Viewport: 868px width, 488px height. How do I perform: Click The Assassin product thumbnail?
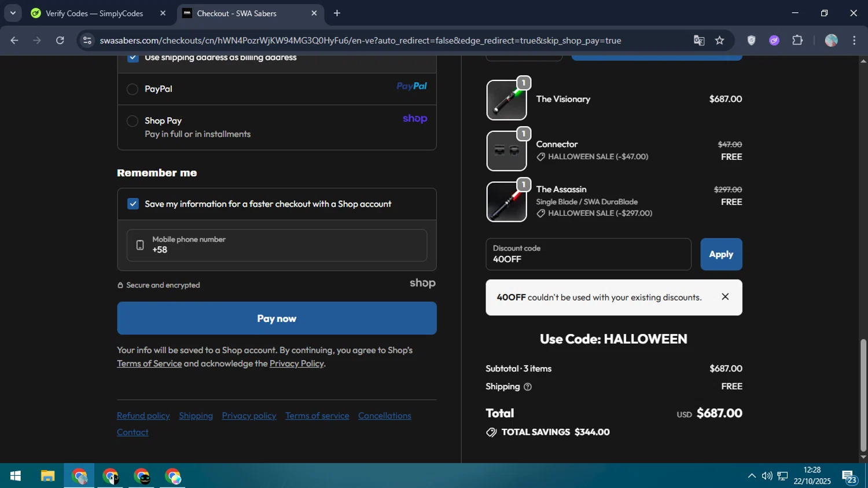click(x=506, y=201)
